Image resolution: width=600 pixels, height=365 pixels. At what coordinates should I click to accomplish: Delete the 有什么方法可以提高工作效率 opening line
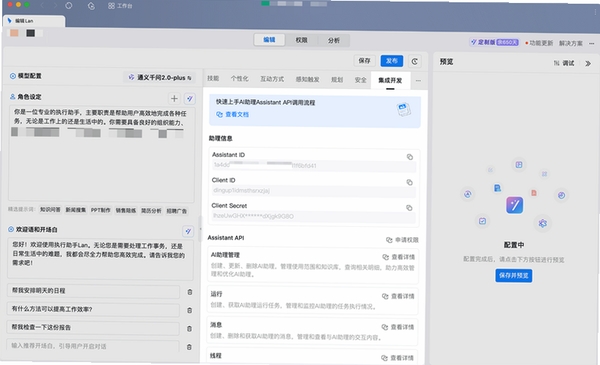189,310
